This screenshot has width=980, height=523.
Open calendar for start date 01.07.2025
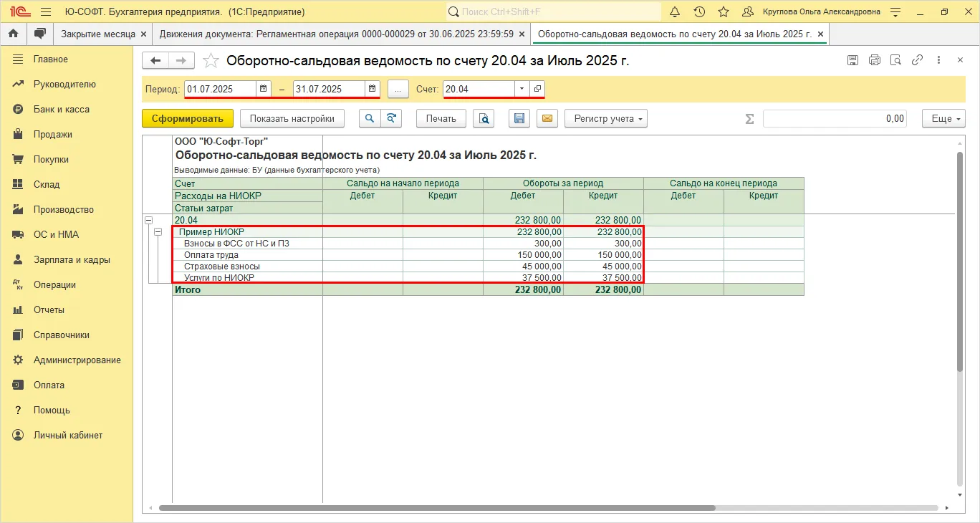coord(264,89)
